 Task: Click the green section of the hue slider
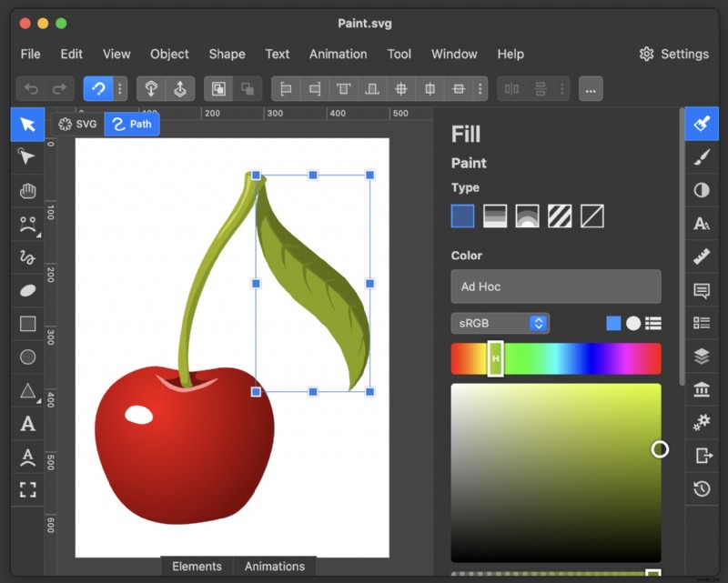click(528, 358)
